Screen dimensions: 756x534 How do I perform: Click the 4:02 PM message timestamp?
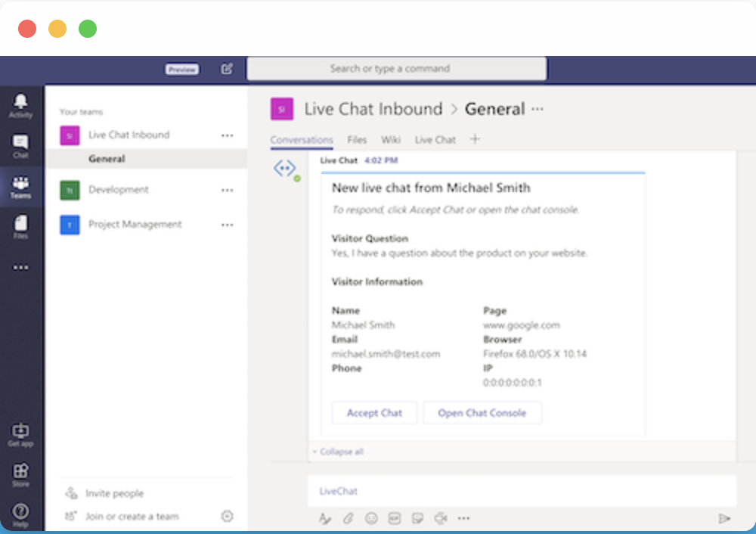click(x=381, y=160)
